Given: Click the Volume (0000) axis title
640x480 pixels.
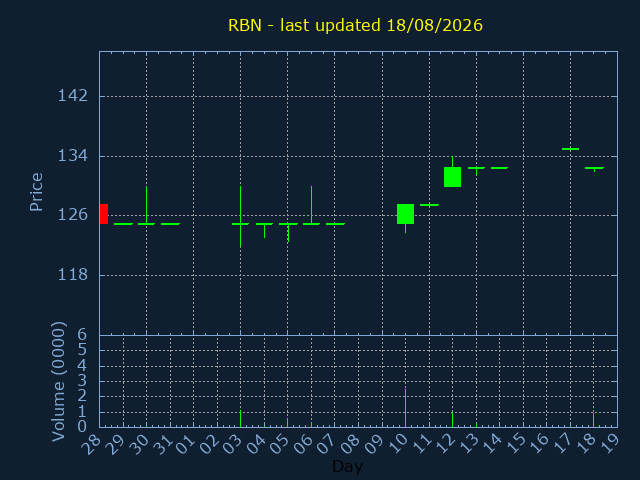Looking at the screenshot, I should pos(59,382).
